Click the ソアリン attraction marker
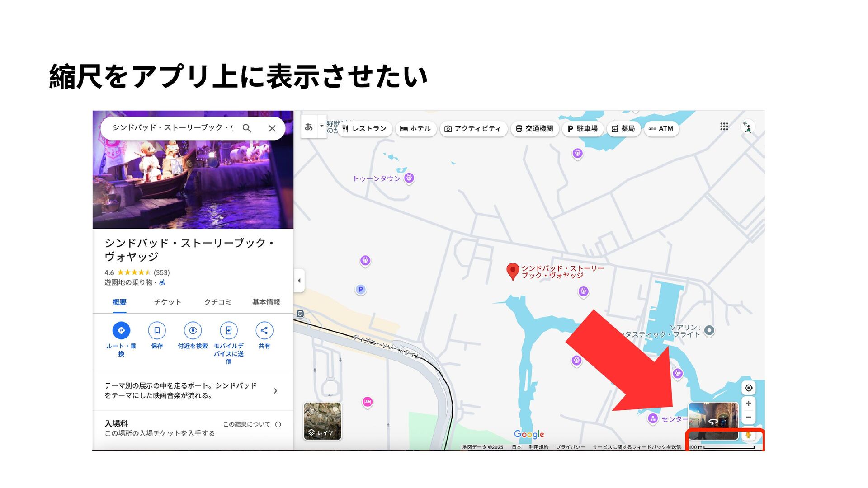The width and height of the screenshot is (868, 488). click(709, 330)
